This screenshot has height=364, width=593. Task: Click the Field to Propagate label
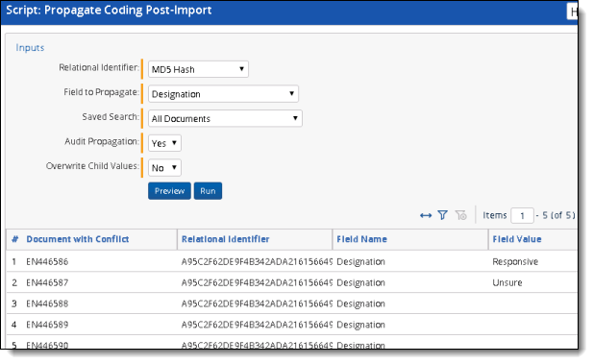coord(101,92)
